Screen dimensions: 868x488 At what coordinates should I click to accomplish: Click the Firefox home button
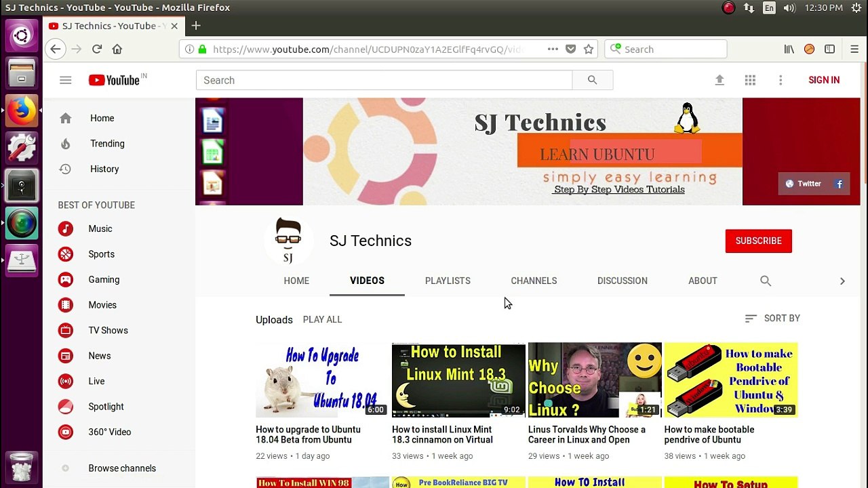[x=117, y=49]
